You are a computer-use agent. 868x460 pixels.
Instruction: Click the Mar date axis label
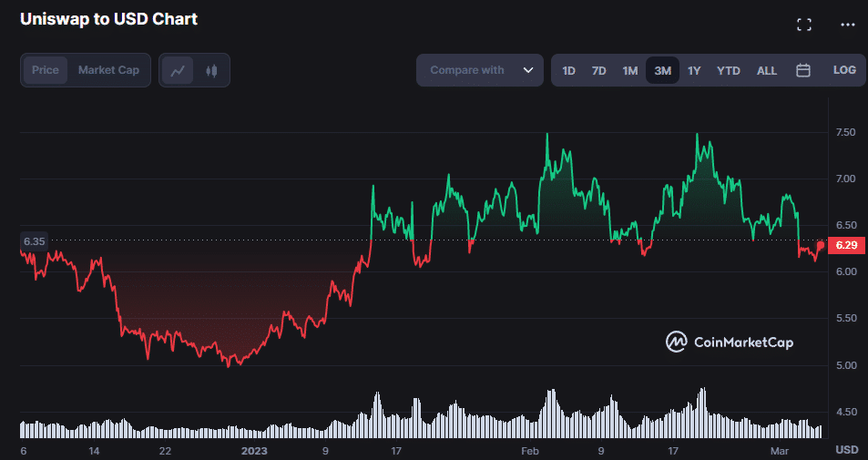[x=780, y=451]
